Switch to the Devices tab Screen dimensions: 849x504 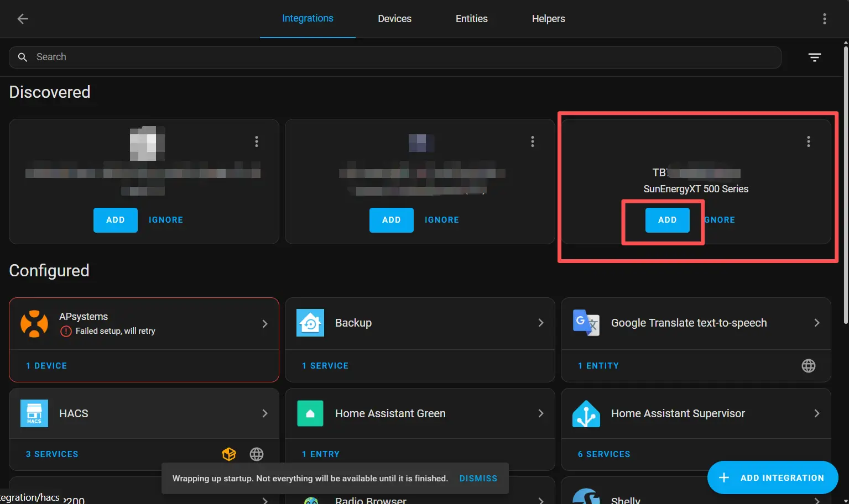(x=394, y=19)
